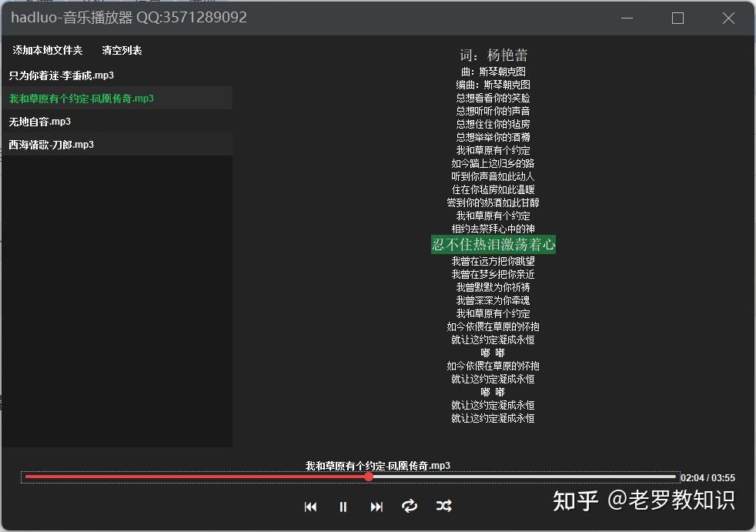The height and width of the screenshot is (532, 756).
Task: Minimize the hadluo music player window
Action: click(x=626, y=17)
